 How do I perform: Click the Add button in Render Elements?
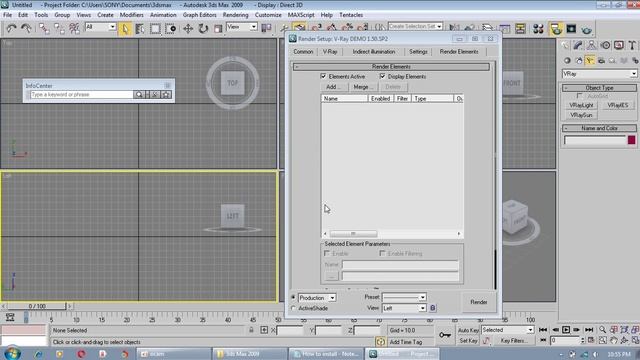333,87
